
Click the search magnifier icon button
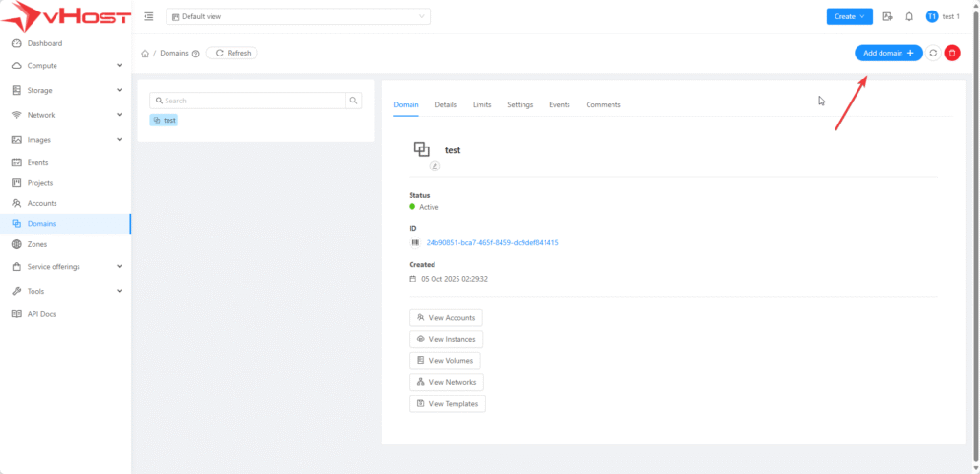(354, 101)
